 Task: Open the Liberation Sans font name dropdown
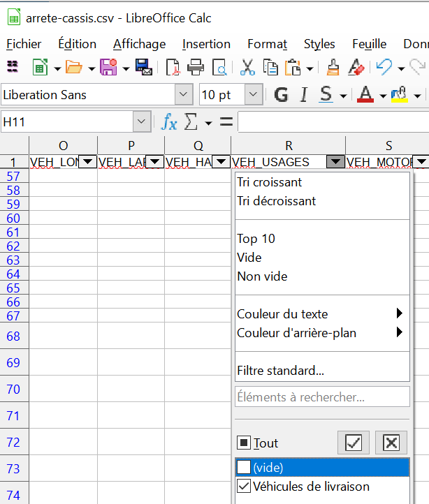pos(184,94)
